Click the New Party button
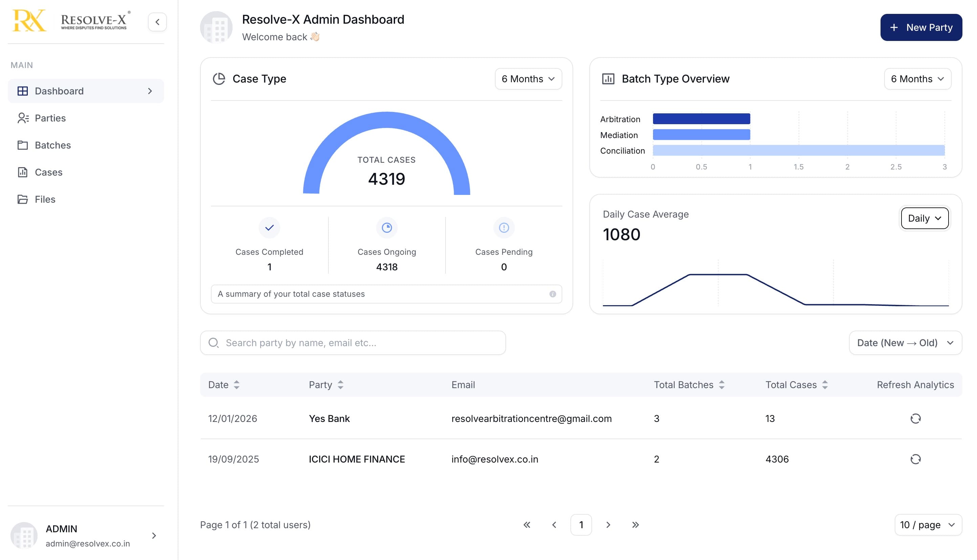This screenshot has width=977, height=560. tap(921, 27)
